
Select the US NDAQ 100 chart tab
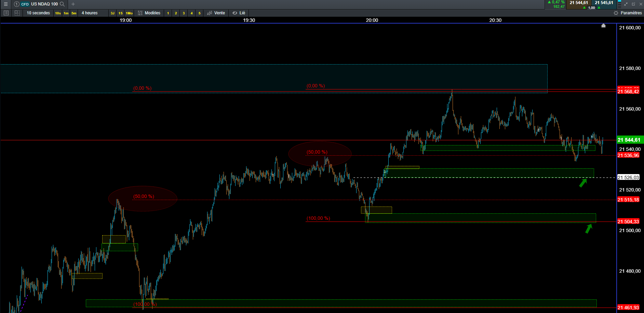tap(44, 4)
